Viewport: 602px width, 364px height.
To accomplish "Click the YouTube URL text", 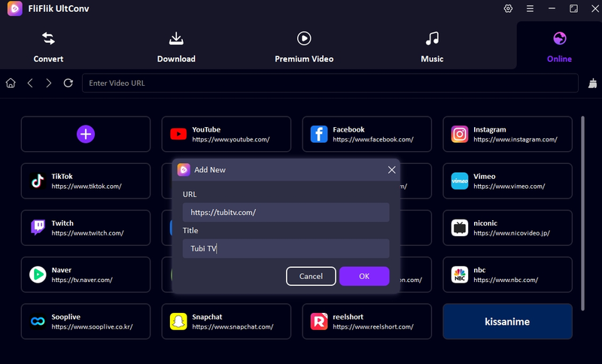I will (231, 140).
